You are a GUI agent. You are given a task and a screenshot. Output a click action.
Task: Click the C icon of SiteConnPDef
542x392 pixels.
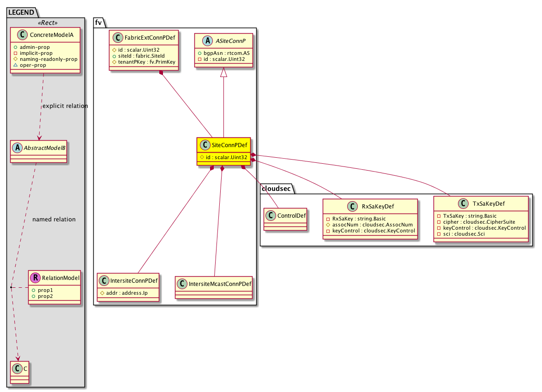(205, 145)
